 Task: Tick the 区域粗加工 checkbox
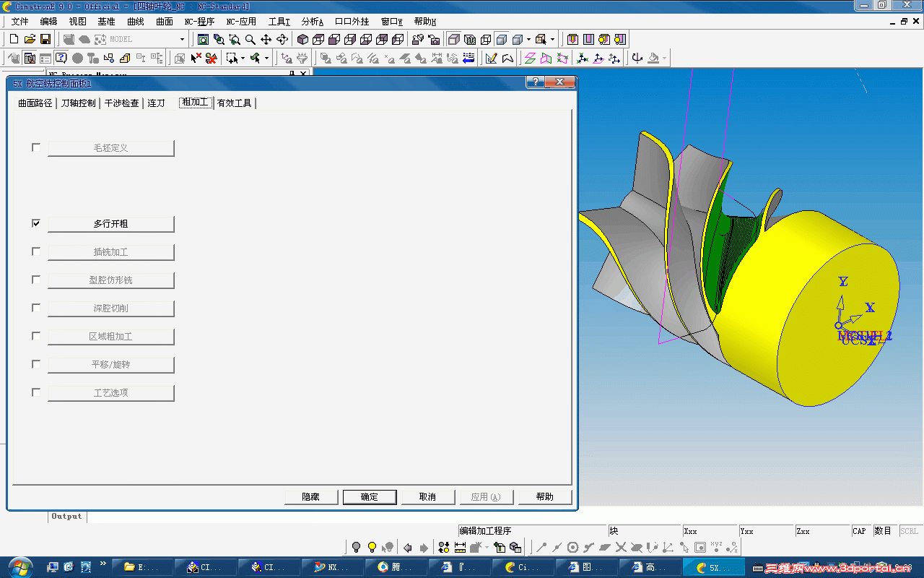click(36, 336)
